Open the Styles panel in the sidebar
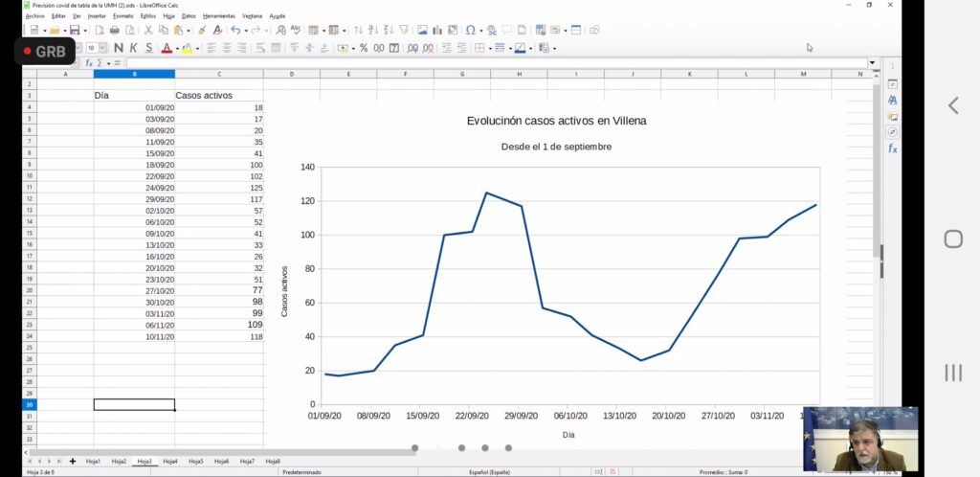This screenshot has height=477, width=980. click(892, 100)
